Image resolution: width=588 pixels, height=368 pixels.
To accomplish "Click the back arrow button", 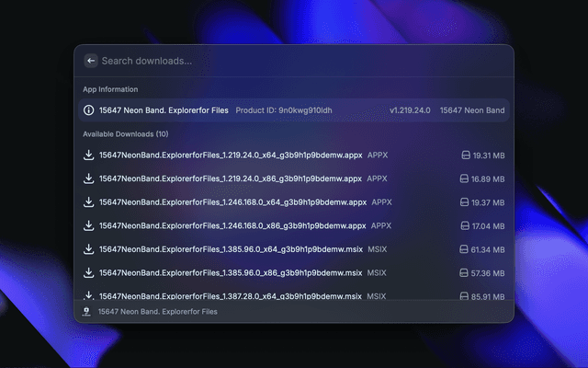I will tap(90, 61).
